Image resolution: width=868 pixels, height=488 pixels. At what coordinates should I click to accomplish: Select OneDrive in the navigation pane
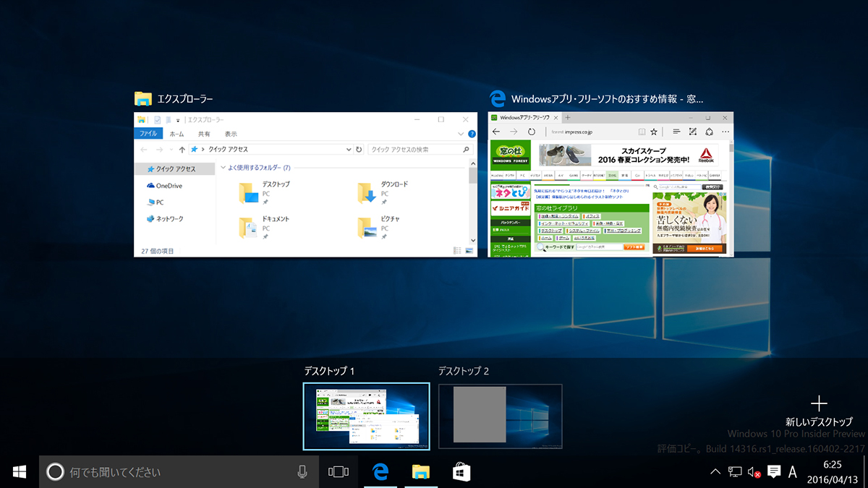click(164, 186)
